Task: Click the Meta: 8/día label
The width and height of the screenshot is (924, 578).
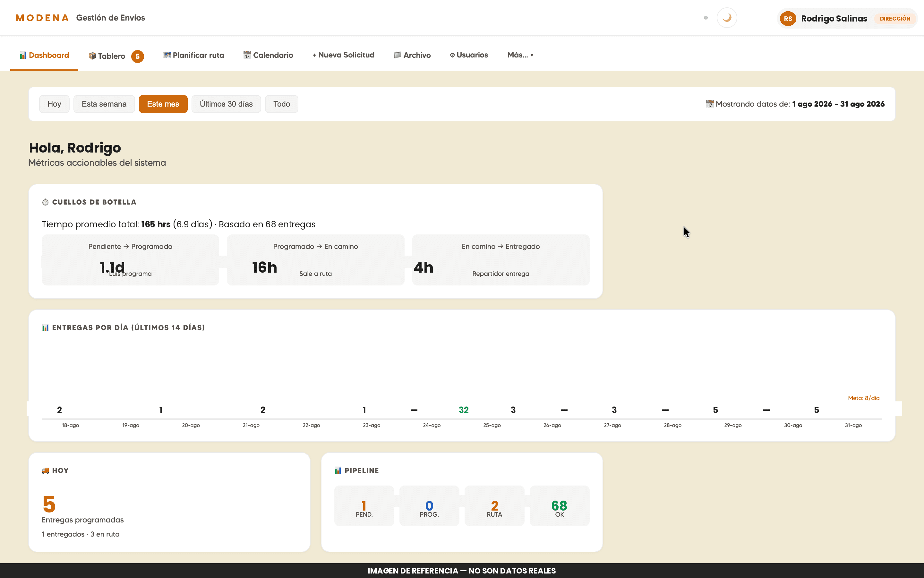Action: 864,398
